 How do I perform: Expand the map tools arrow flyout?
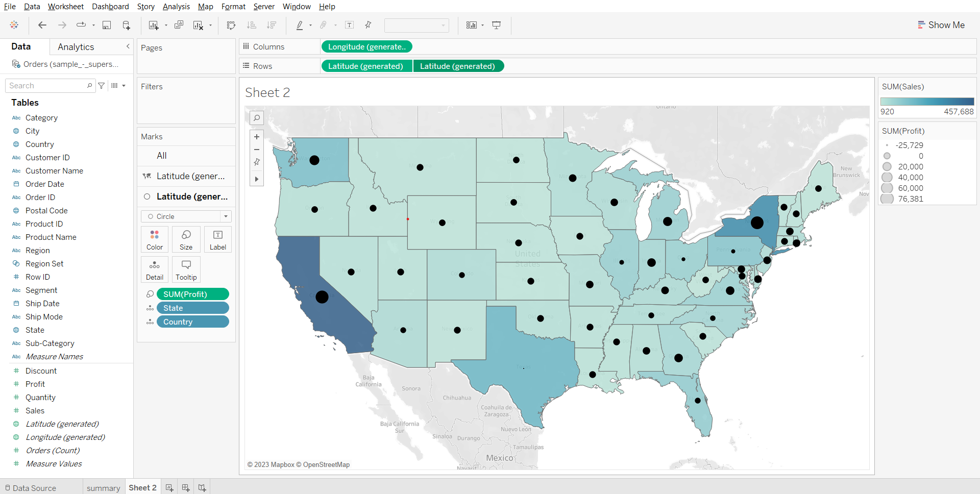click(x=257, y=179)
